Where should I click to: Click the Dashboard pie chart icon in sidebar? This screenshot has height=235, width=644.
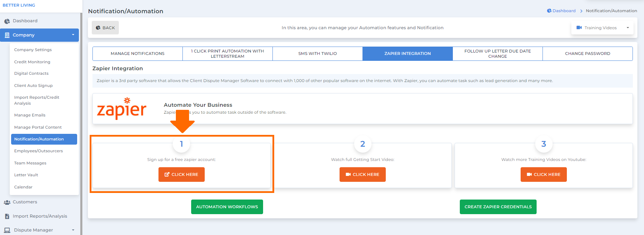(7, 21)
